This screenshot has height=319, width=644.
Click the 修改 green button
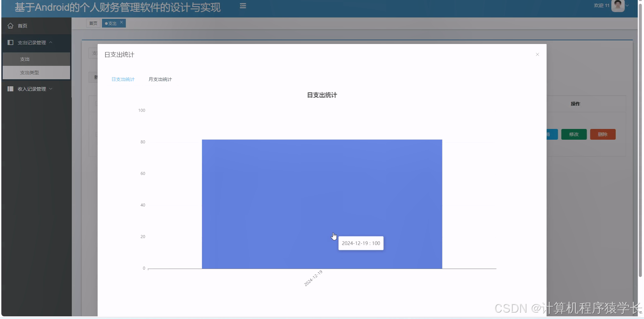pyautogui.click(x=574, y=134)
